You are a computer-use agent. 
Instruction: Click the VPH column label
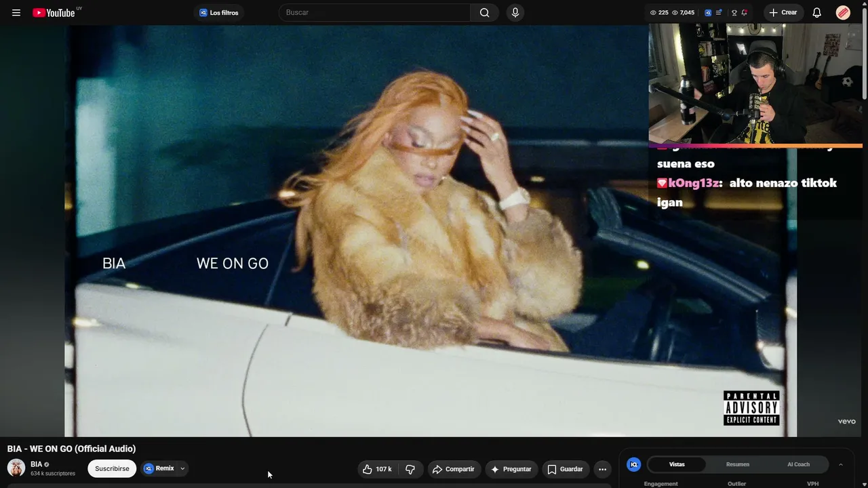[x=813, y=484]
